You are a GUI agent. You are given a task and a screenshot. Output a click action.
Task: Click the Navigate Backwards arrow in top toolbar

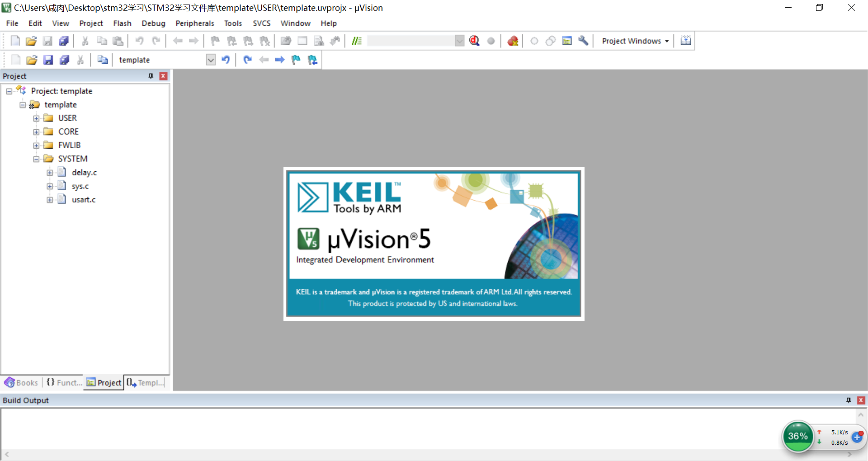point(178,41)
